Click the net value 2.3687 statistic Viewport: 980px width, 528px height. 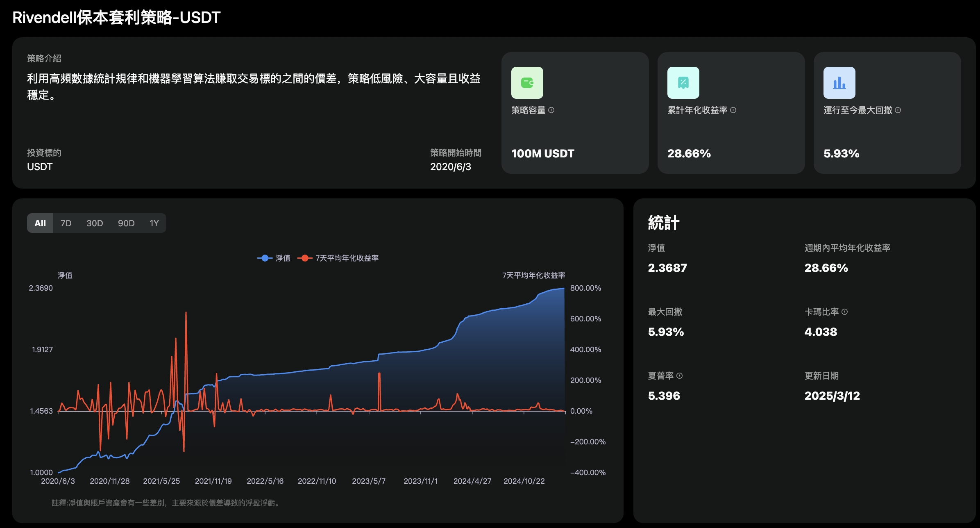pyautogui.click(x=667, y=268)
